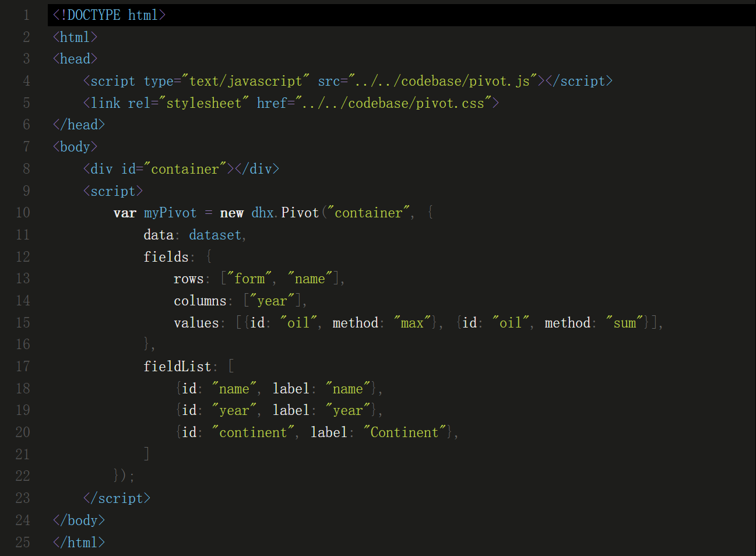Click the pivot.css href path string
Screen dimensions: 756x556
393,103
